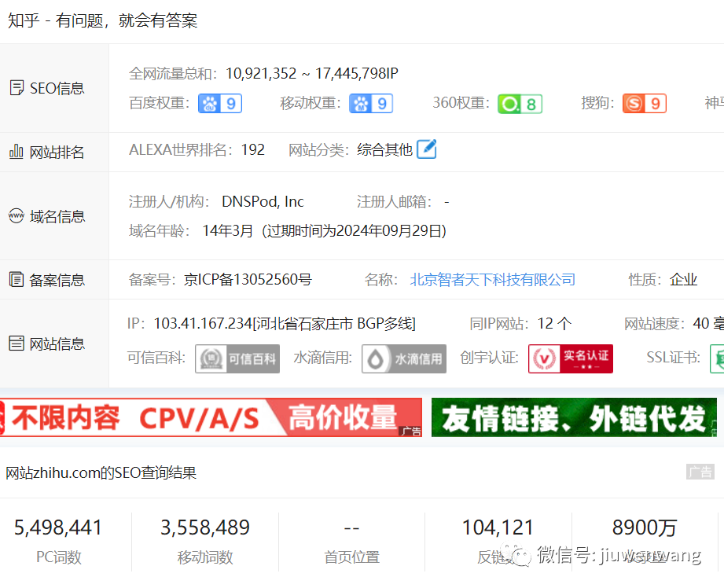Click the 性质 企业 value

pos(683,279)
